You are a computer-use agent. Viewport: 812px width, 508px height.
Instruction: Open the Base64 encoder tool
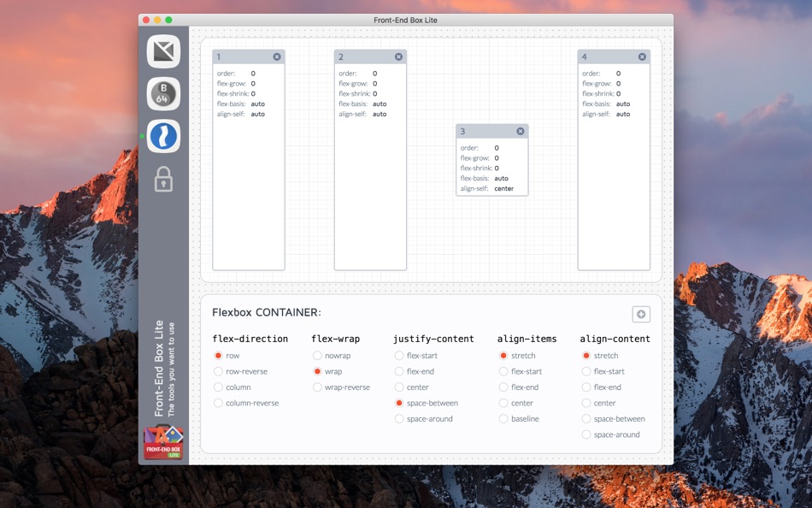click(163, 94)
